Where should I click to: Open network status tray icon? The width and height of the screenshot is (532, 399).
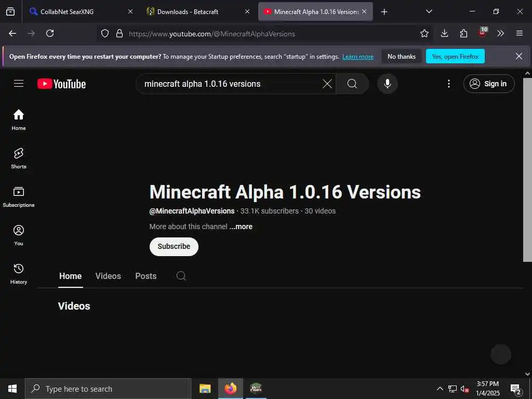click(x=453, y=389)
